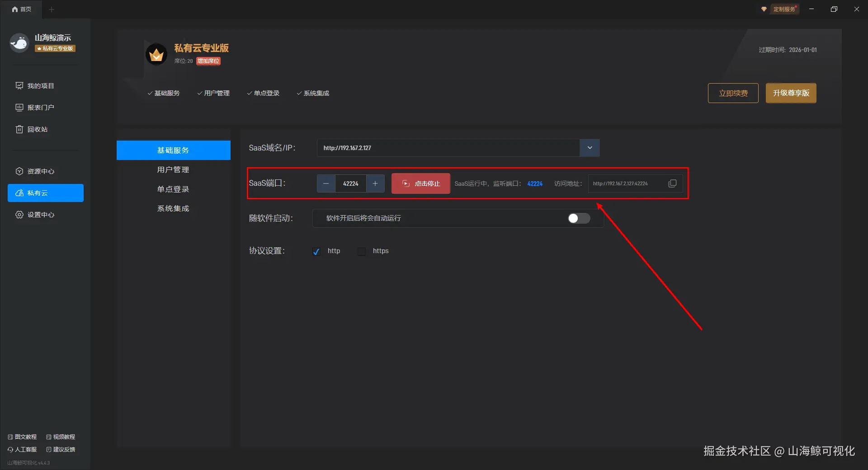Click 点击停止 to stop SaaS
Screen dimensions: 868x470
[421, 183]
